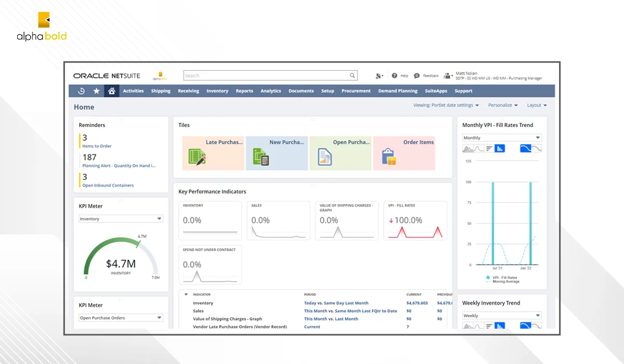This screenshot has width=624, height=364.
Task: Collapse the Indicator table triangle
Action: click(186, 294)
